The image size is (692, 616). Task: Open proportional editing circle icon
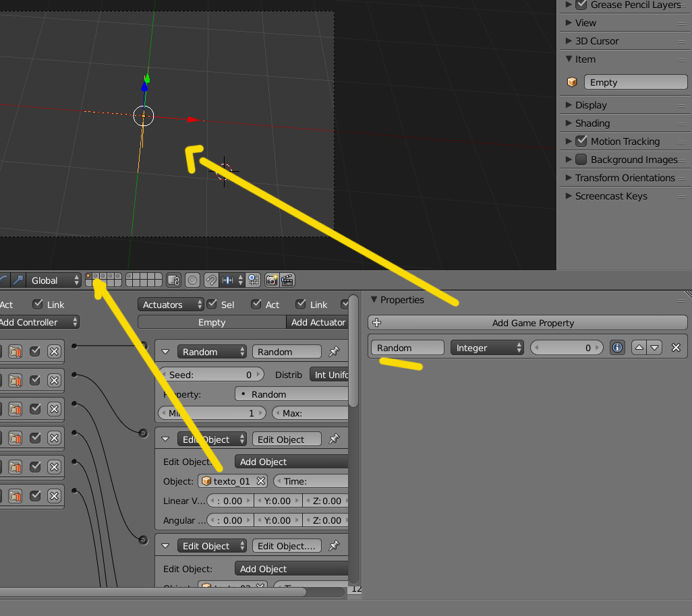(192, 280)
